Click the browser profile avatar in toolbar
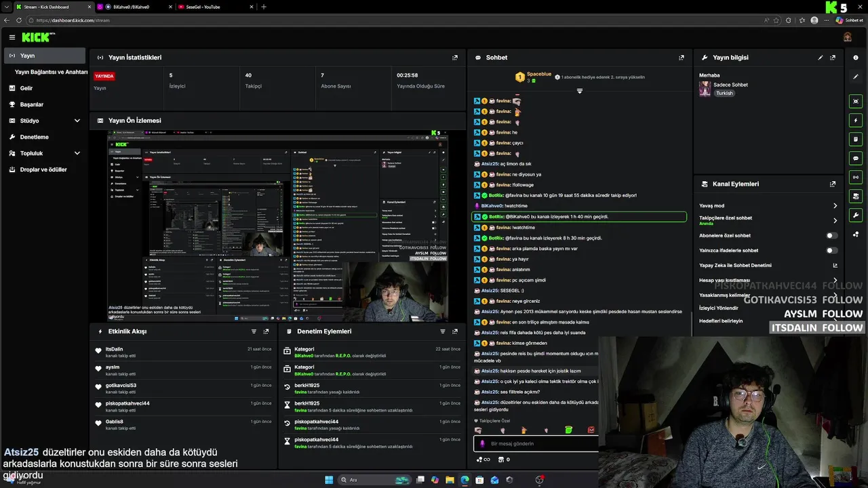 click(x=814, y=20)
